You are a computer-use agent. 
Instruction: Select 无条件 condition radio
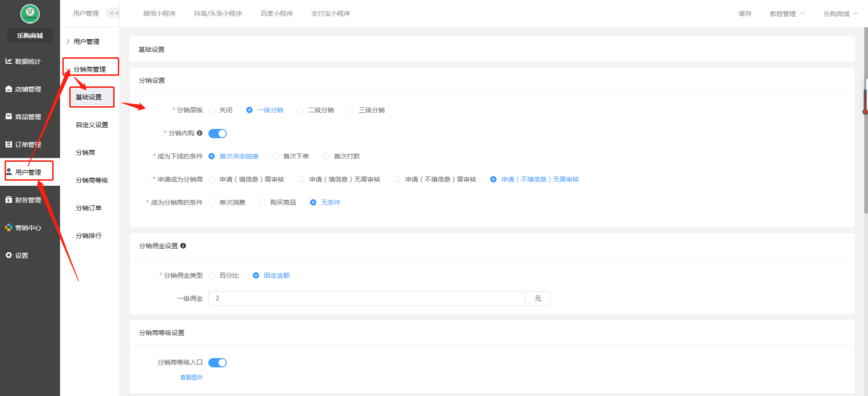325,202
